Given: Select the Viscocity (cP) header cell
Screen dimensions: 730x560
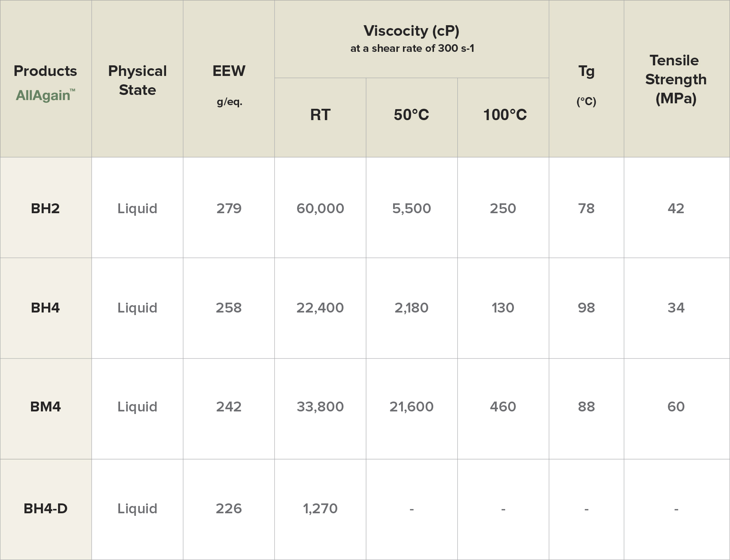Looking at the screenshot, I should tap(411, 31).
